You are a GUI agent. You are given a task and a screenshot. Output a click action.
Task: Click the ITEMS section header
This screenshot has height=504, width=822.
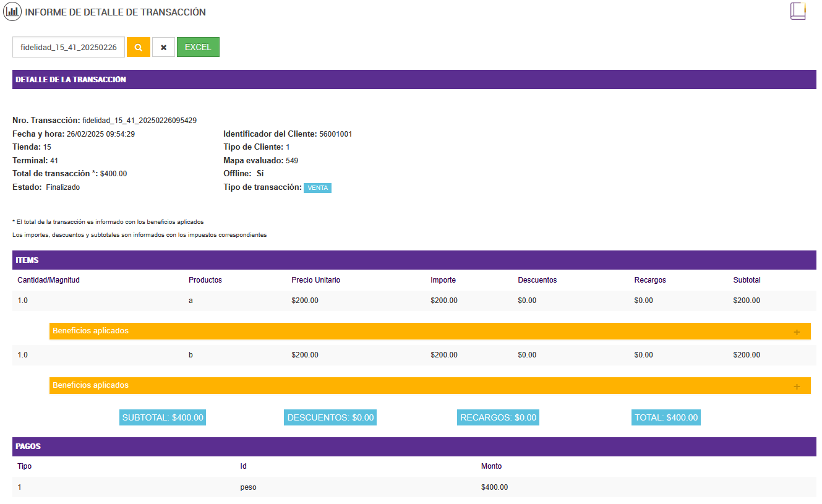click(27, 260)
